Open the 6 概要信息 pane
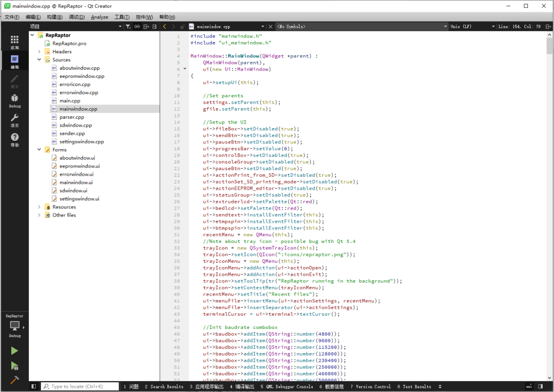554x392 pixels. pyautogui.click(x=331, y=386)
